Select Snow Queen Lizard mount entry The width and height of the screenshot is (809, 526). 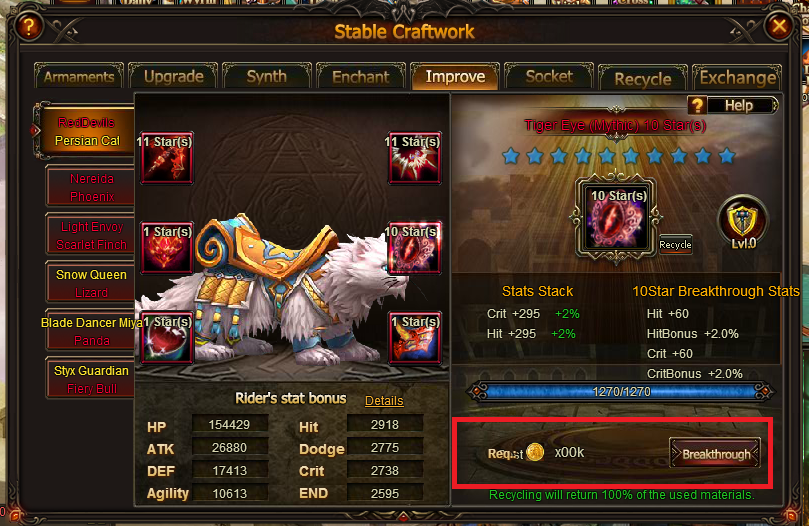[x=91, y=283]
